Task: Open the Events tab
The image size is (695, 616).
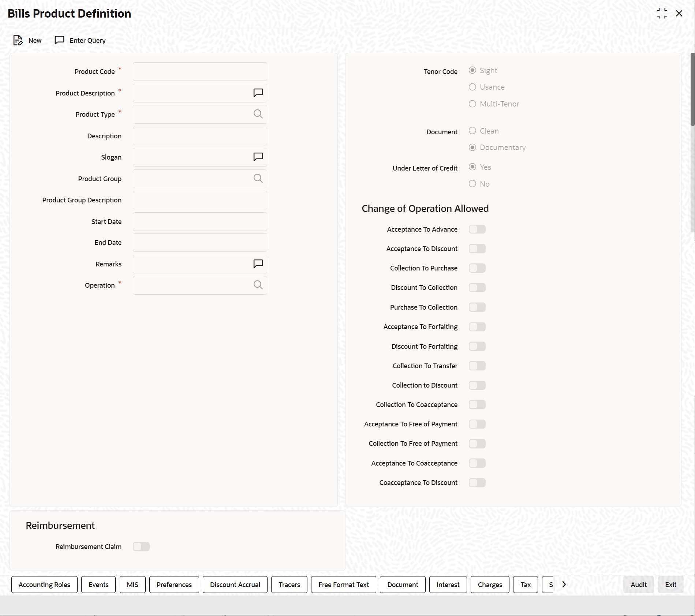Action: [98, 585]
